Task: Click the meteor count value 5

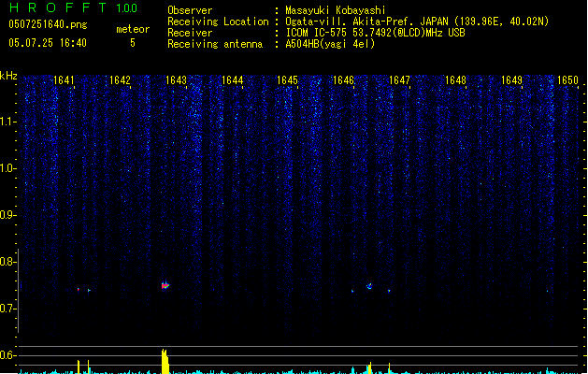Action: (133, 43)
